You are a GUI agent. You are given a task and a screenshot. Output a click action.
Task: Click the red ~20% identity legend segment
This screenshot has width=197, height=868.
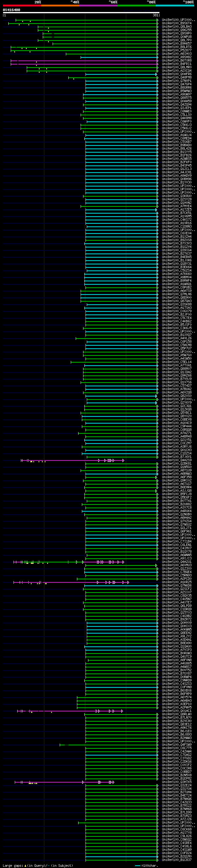tap(22, 6)
